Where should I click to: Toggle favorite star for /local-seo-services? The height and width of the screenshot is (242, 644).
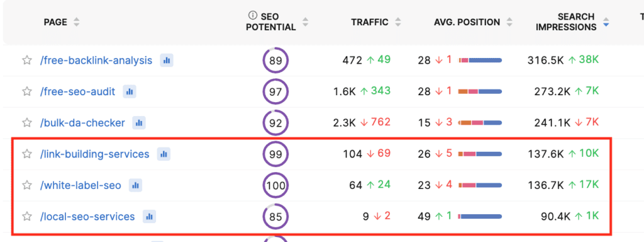coord(26,216)
